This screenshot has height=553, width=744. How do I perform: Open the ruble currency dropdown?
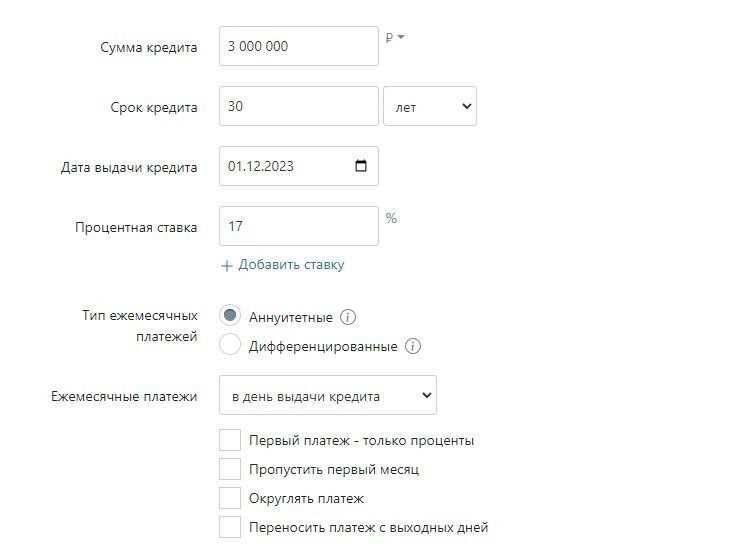394,37
